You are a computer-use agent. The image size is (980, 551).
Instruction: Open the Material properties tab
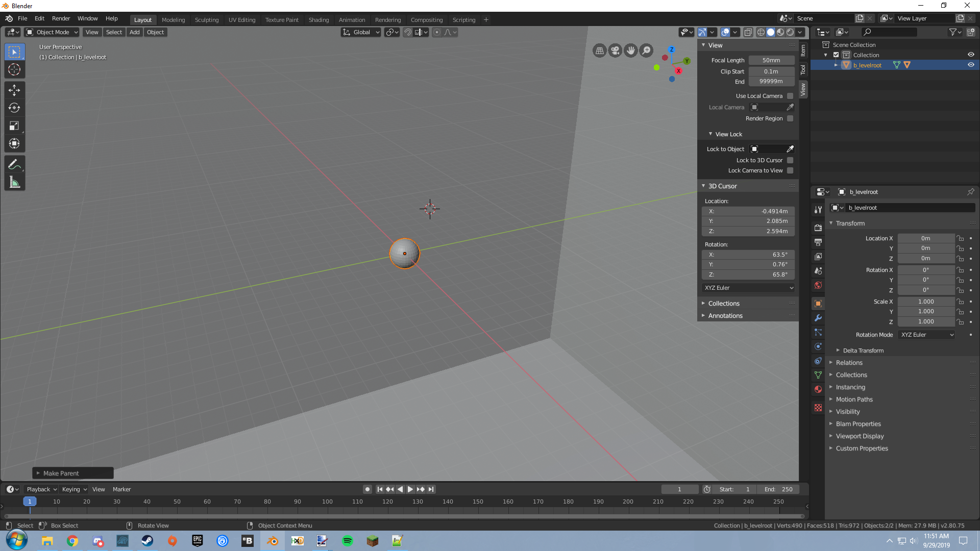point(818,389)
